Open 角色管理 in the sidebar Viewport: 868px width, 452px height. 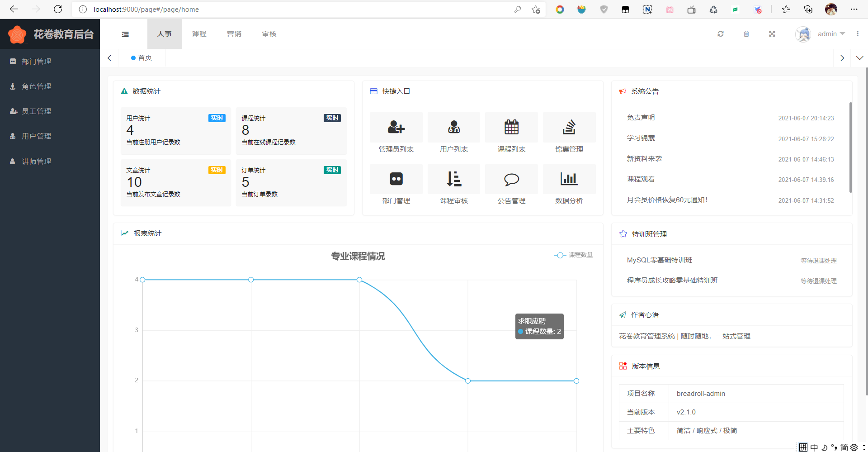tap(50, 86)
